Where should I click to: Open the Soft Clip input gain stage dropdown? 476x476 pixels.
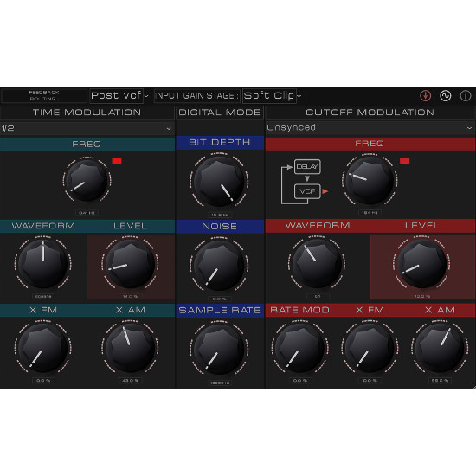pyautogui.click(x=272, y=96)
